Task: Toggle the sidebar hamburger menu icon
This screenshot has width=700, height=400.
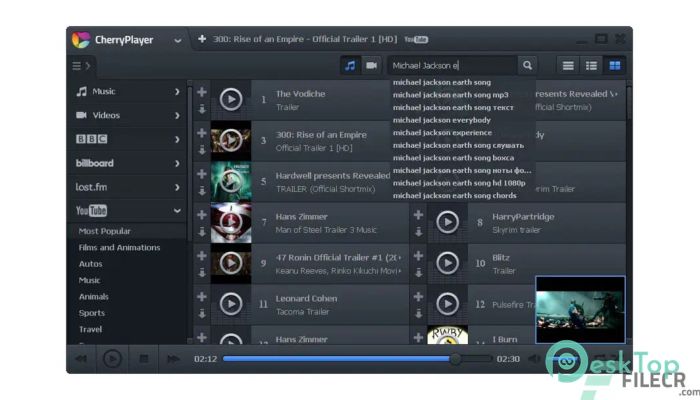Action: tap(76, 66)
